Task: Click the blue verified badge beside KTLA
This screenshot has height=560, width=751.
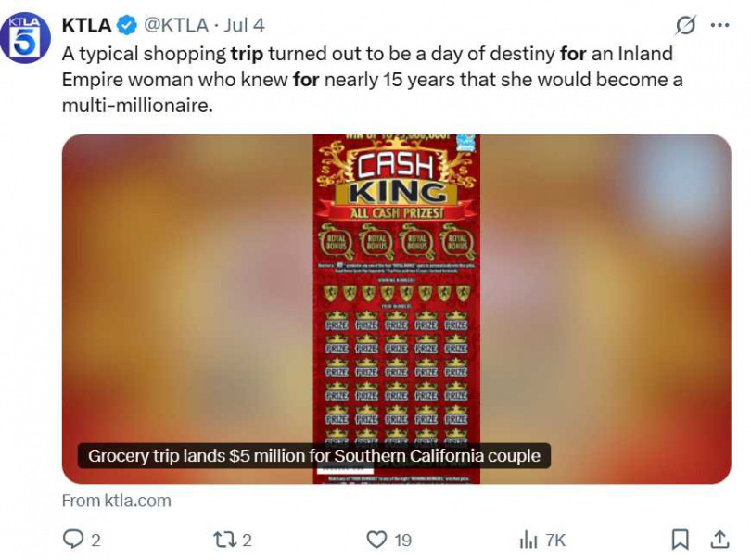Action: (x=125, y=25)
